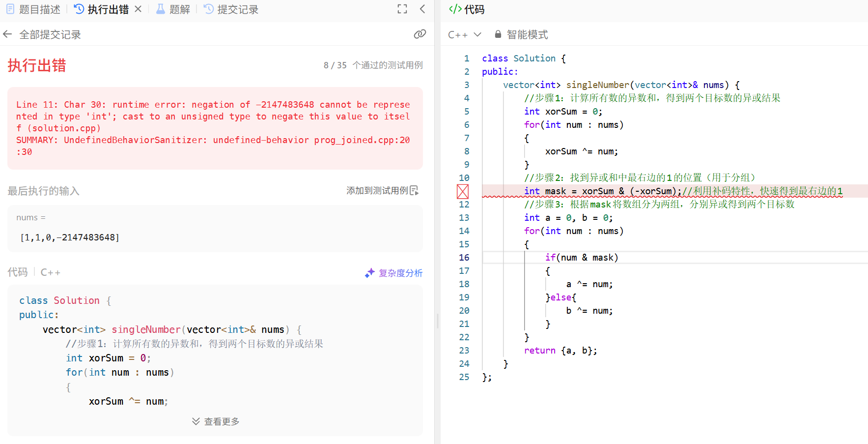Click the 题解 flask icon
Image resolution: width=868 pixels, height=444 pixels.
pos(160,9)
